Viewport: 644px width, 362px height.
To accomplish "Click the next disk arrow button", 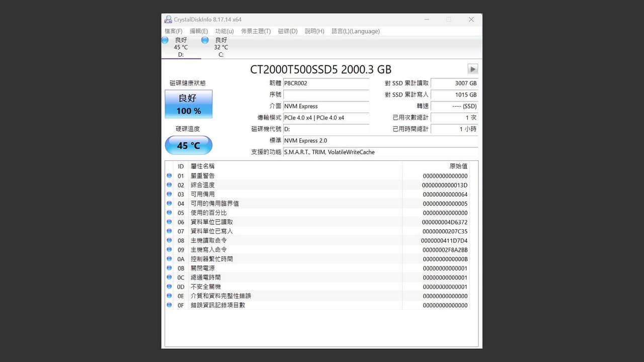I will click(472, 69).
